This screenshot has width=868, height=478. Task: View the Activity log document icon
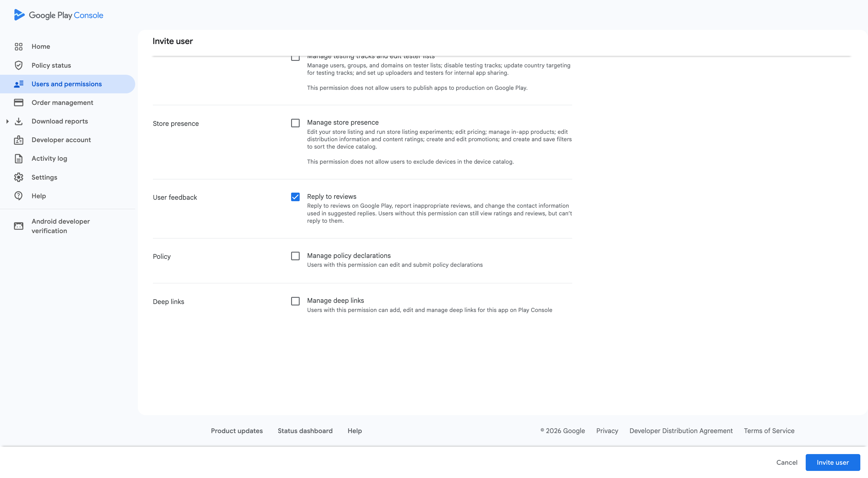coord(19,158)
